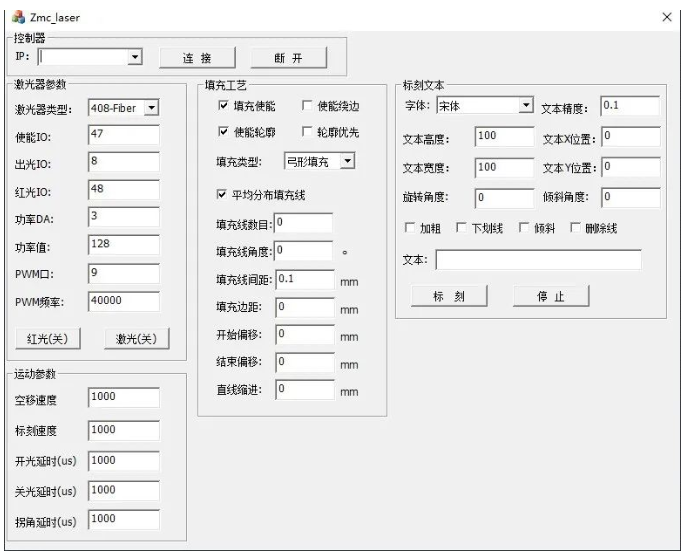Click the 倾斜角度 input field
This screenshot has height=559, width=688.
pos(631,198)
